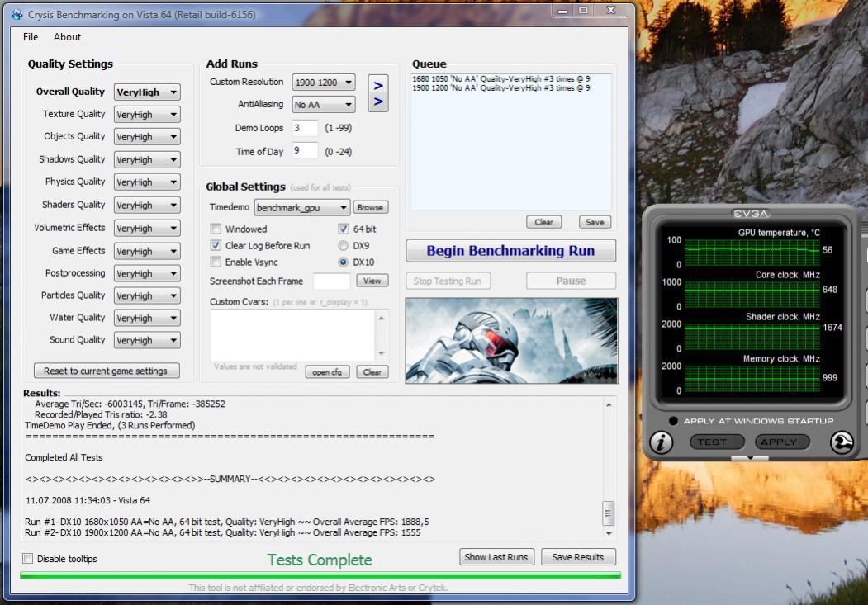Viewport: 868px width, 605px height.
Task: Open the Texture Quality dropdown
Action: click(x=147, y=115)
